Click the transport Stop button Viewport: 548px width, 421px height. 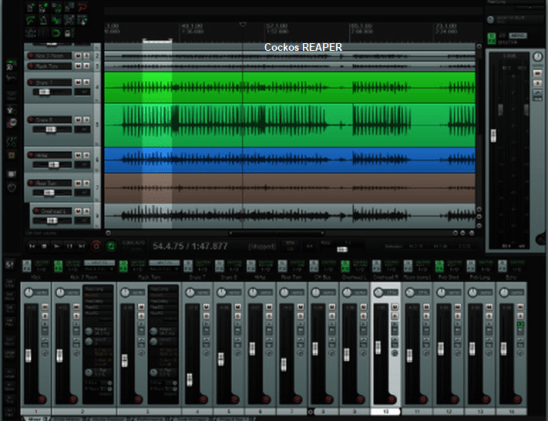point(44,246)
